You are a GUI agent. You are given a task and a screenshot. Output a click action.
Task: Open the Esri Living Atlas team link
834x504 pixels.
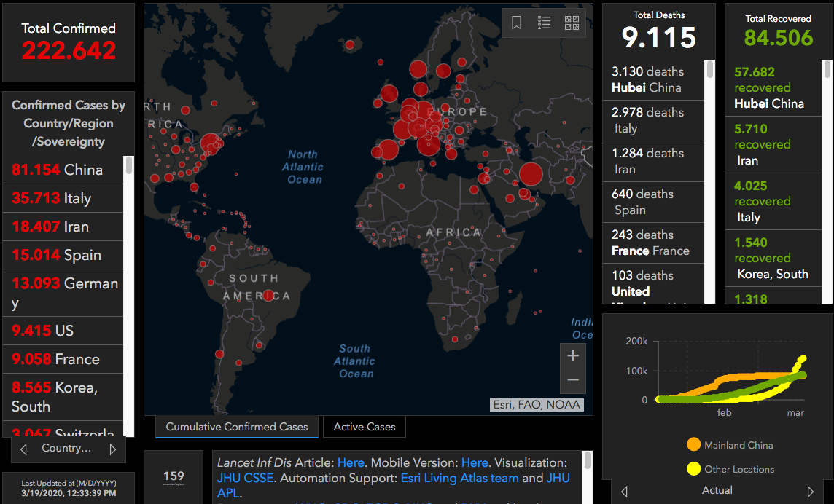point(459,479)
